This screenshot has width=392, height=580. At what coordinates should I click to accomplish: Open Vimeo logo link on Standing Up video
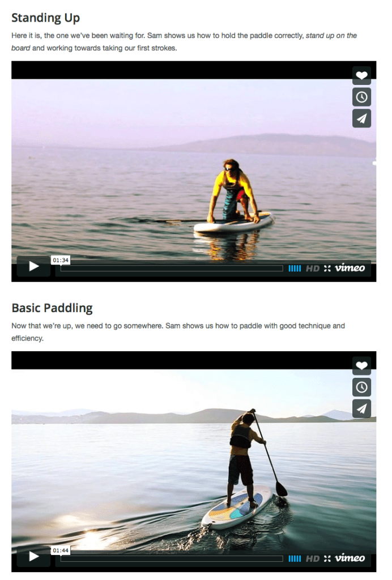(350, 268)
